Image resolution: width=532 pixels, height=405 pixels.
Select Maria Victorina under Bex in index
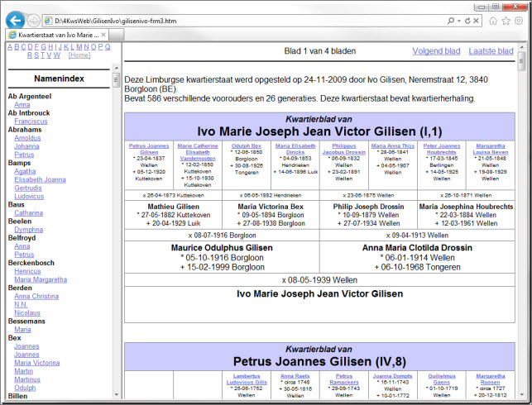[x=36, y=363]
